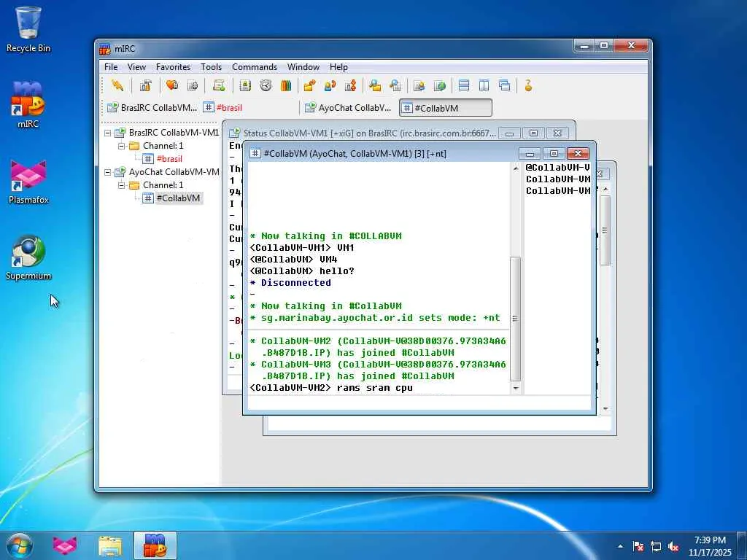The height and width of the screenshot is (560, 747).
Task: Click the chat scrollbar up arrow in #CollabVM
Action: [x=516, y=168]
